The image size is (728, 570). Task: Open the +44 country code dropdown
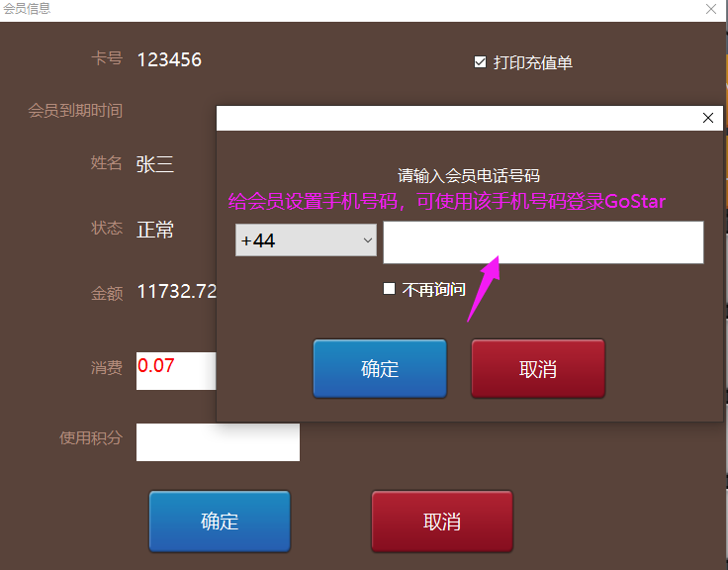[x=306, y=240]
